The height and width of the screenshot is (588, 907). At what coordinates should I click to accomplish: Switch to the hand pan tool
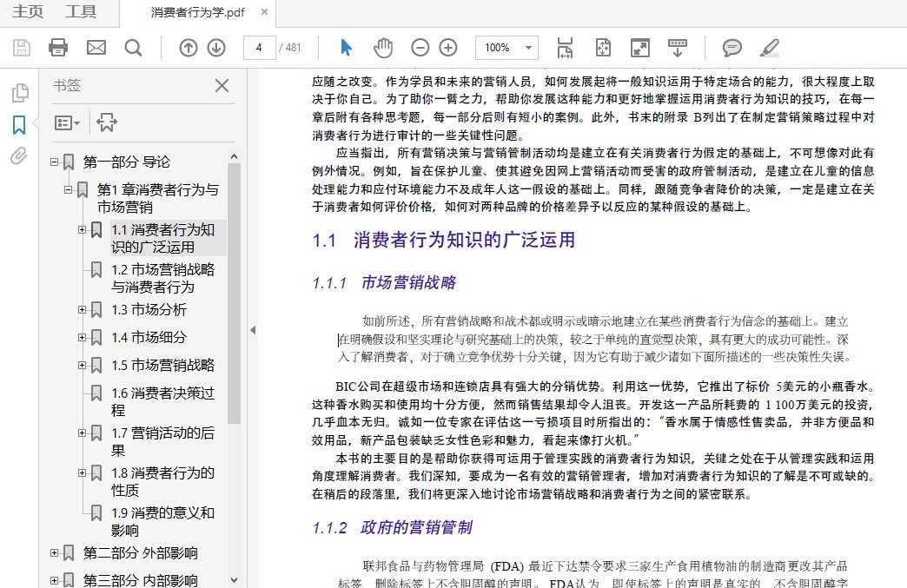pyautogui.click(x=383, y=48)
